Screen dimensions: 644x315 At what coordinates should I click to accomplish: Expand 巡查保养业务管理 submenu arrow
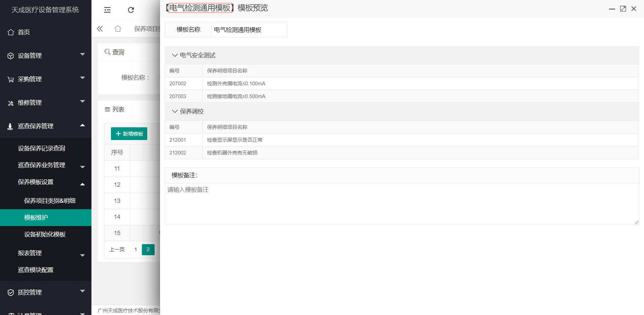(83, 167)
